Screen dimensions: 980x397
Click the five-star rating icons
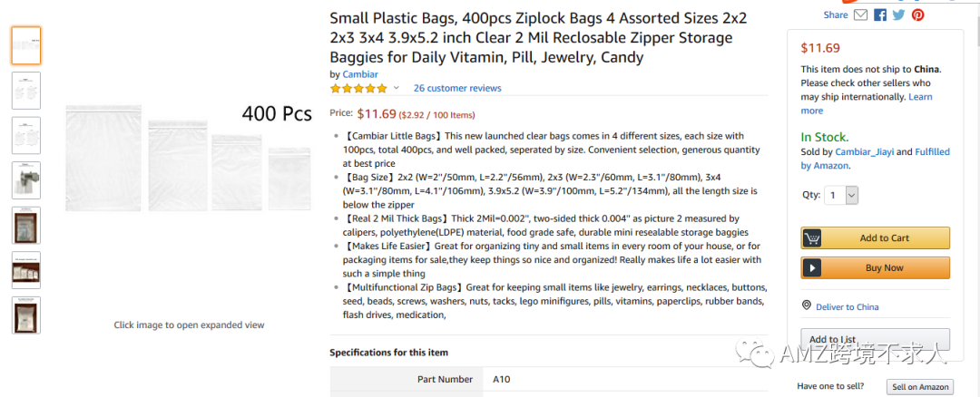[x=358, y=88]
